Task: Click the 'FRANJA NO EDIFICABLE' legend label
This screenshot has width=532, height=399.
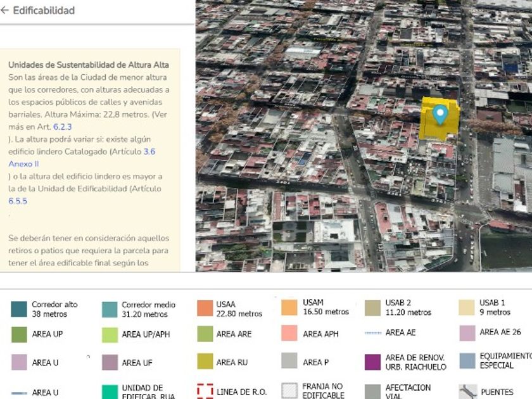Action: tap(323, 391)
